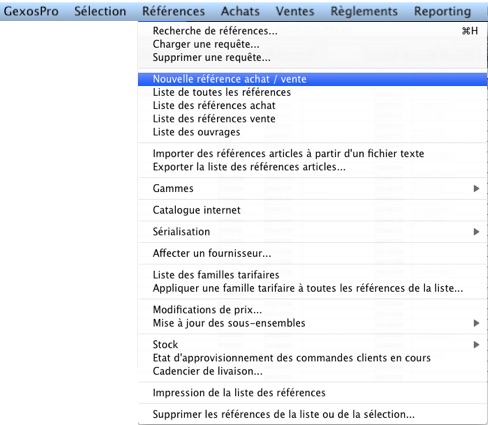This screenshot has height=425, width=488.
Task: Select Cadencier de livaison...
Action: tap(312, 371)
